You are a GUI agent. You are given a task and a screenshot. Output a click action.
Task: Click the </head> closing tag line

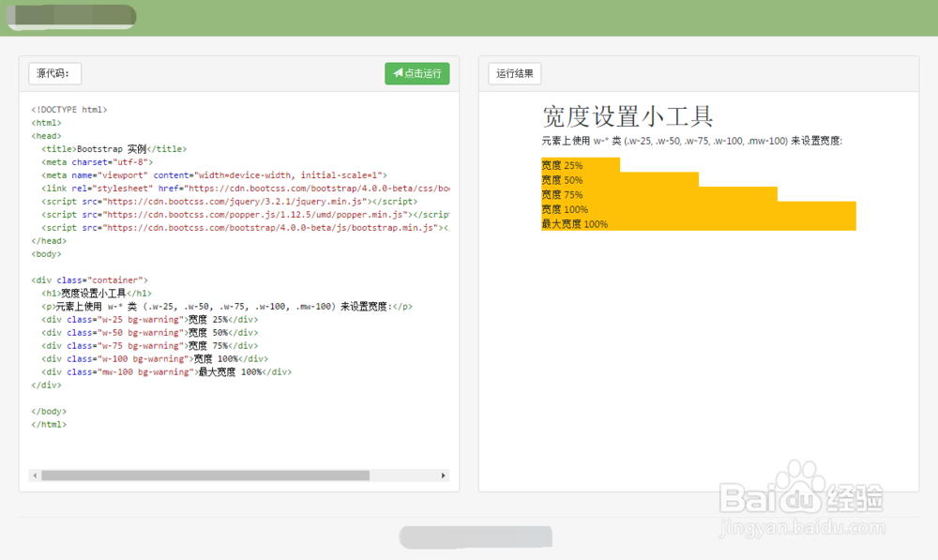[49, 241]
